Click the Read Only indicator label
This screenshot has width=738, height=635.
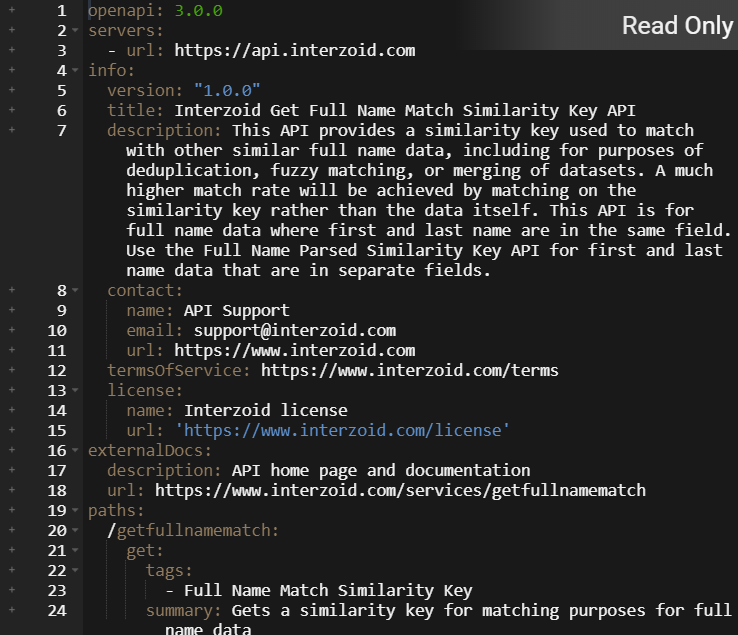tap(677, 25)
